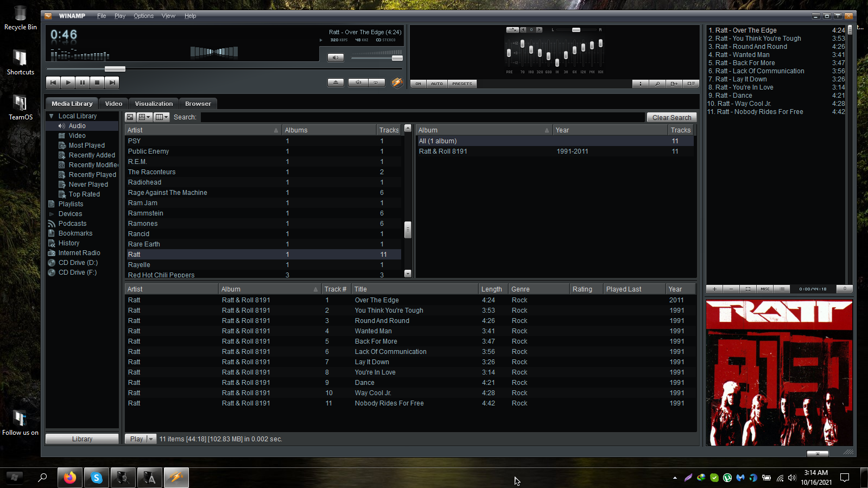
Task: Click artist list scroll-down arrow
Action: pos(408,274)
